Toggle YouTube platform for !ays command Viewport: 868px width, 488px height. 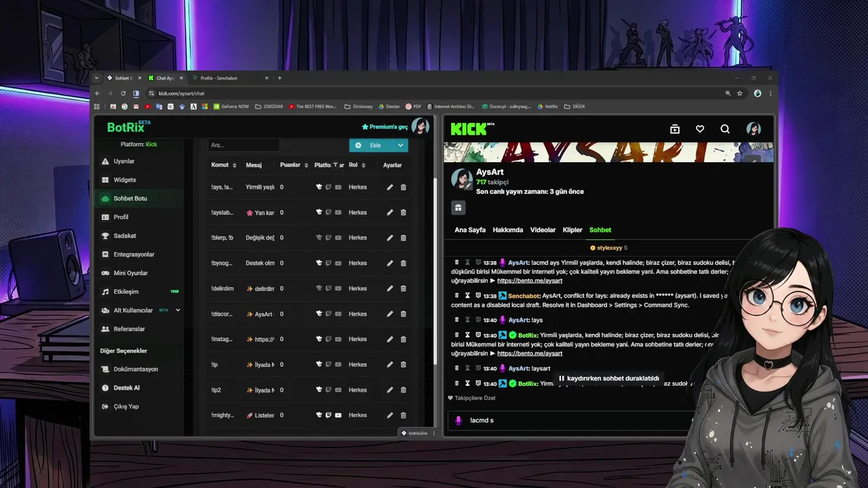tap(338, 187)
